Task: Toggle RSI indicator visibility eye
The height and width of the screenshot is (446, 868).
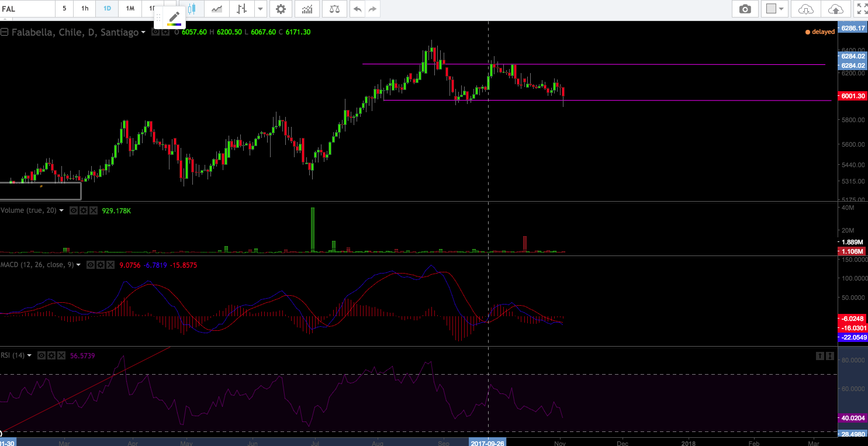Action: pos(42,355)
